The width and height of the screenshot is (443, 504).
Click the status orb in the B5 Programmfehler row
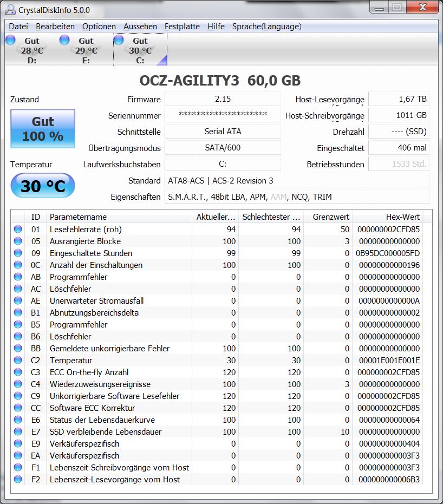tap(18, 324)
